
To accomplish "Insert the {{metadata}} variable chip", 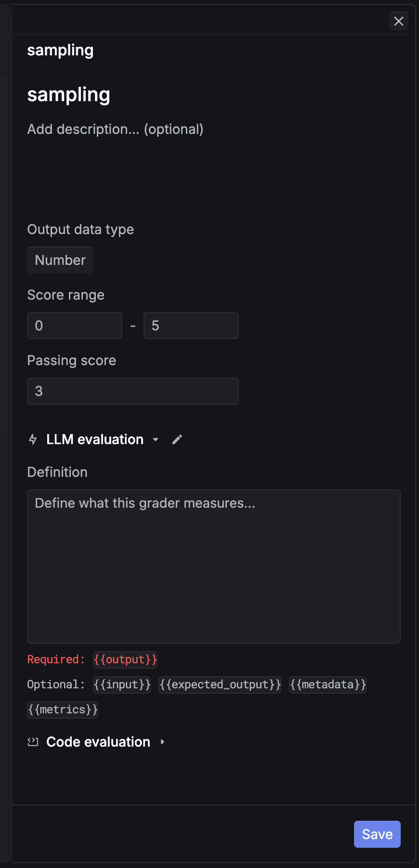I will coord(328,684).
